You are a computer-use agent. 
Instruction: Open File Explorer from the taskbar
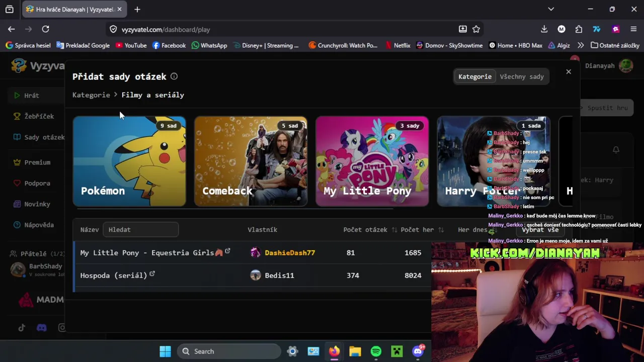355,351
